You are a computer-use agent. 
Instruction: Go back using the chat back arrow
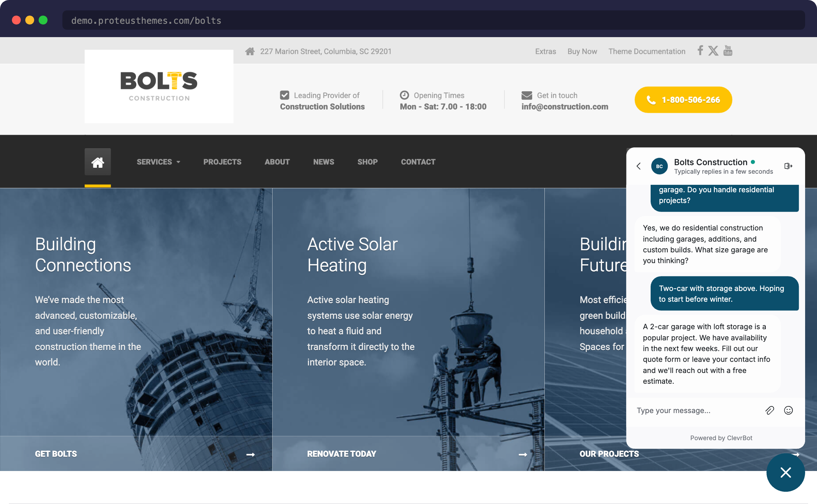pyautogui.click(x=638, y=166)
